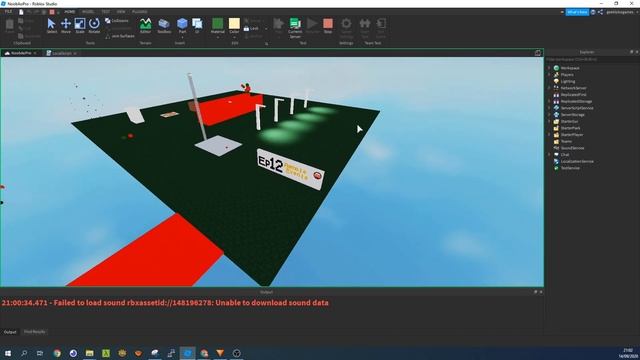Select ServerScriptService in Explorer
640x360 pixels.
[577, 108]
